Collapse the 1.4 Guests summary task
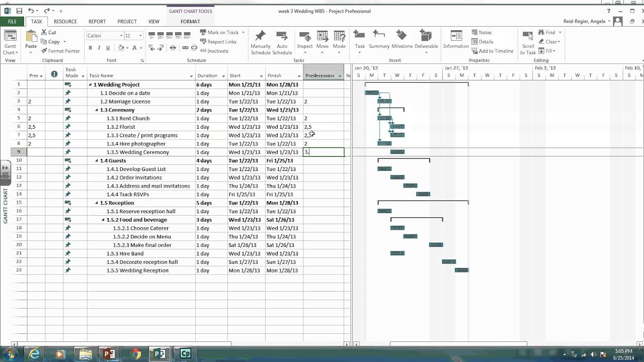 [97, 161]
